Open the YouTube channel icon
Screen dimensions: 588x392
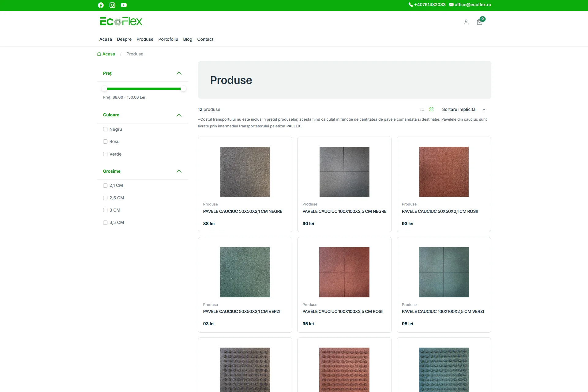(124, 5)
